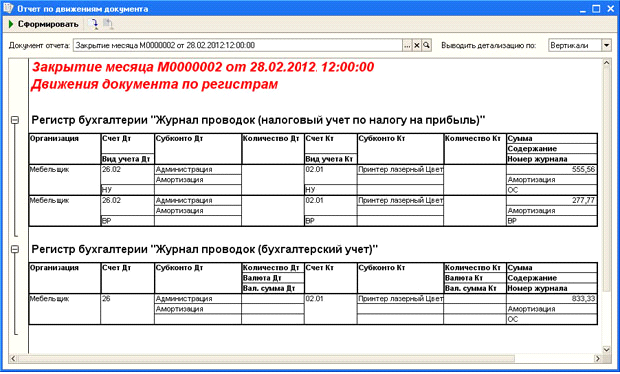Click the vertical scrollbar thumb
This screenshot has width=620, height=374.
(x=607, y=180)
